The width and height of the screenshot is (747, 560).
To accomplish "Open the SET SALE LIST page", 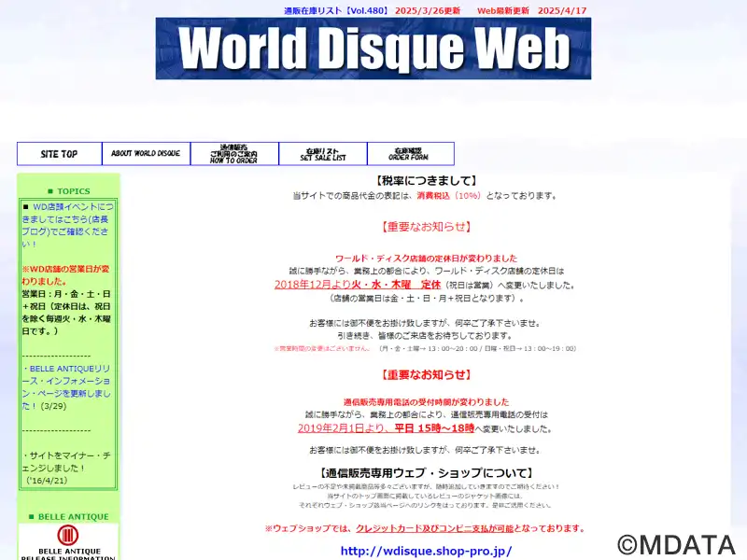I will (323, 154).
